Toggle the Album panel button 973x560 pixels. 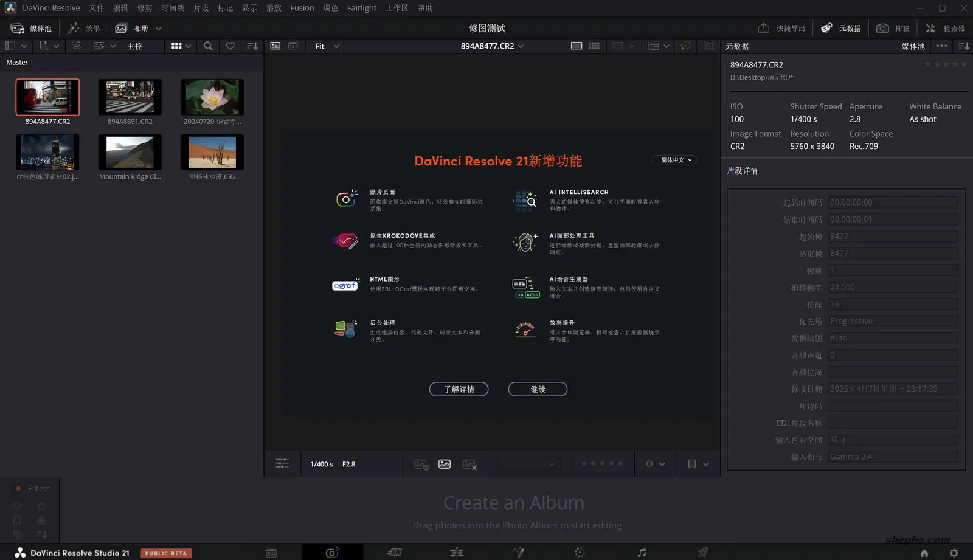click(x=132, y=28)
